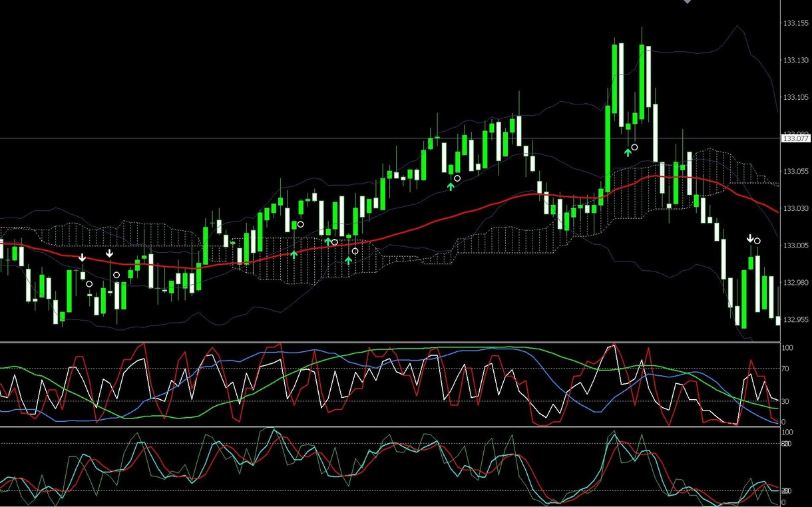The image size is (812, 507).
Task: Click the white down arrow at far right
Action: pyautogui.click(x=750, y=238)
